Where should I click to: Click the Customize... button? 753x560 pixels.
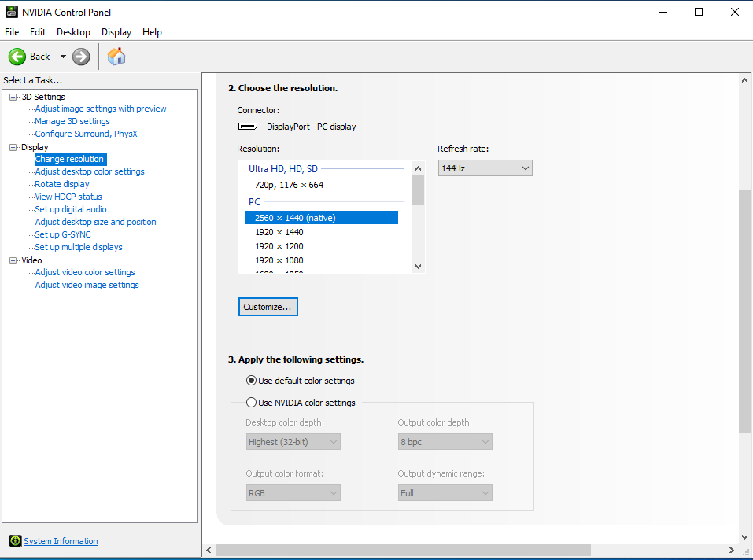[268, 307]
